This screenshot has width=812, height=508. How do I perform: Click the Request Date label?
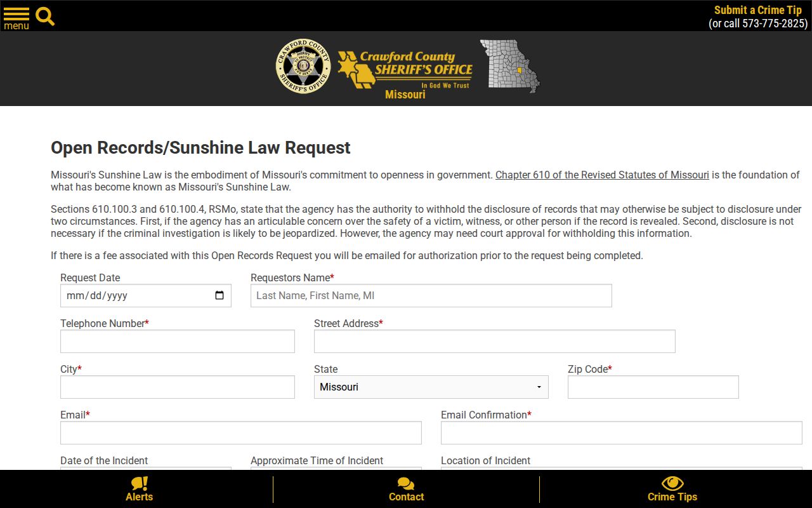pyautogui.click(x=90, y=277)
